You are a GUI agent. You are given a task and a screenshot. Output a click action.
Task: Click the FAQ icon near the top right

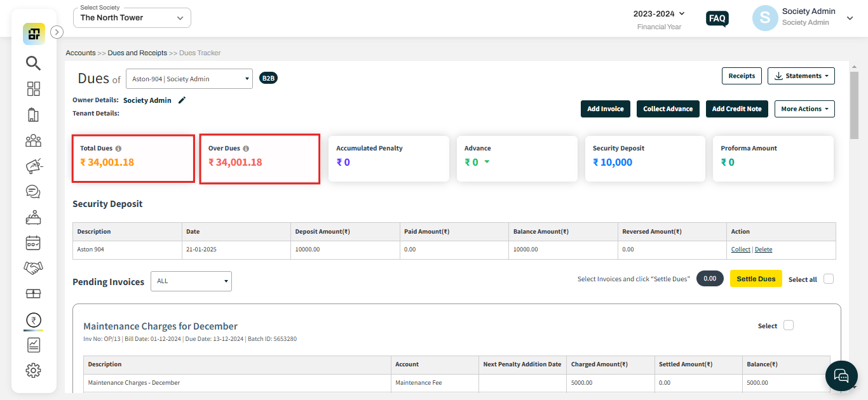tap(717, 18)
